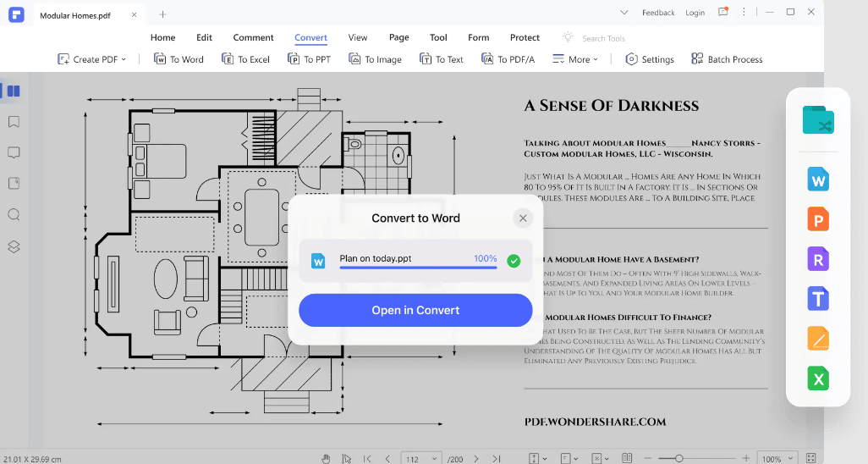This screenshot has width=868, height=464.
Task: Expand the chevron dropdown beside Feedback
Action: point(624,12)
